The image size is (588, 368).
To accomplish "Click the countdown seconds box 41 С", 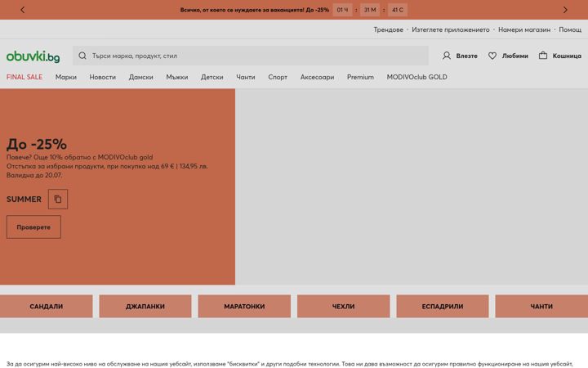I will (x=398, y=10).
